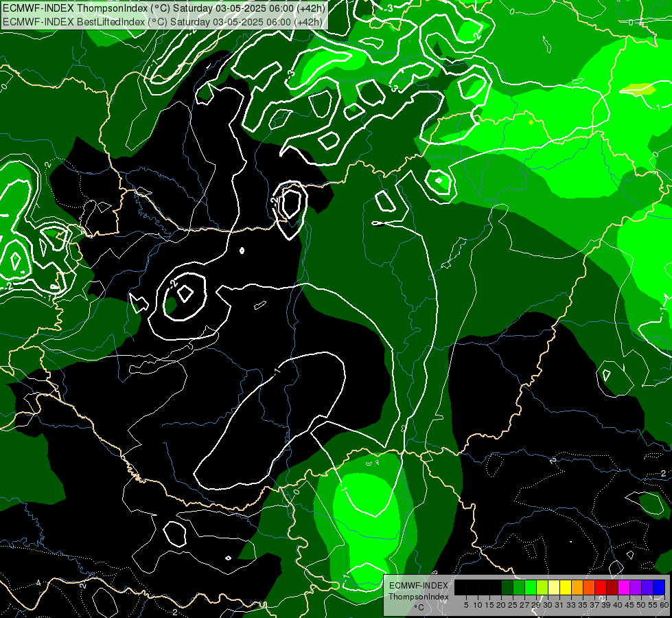The height and width of the screenshot is (618, 672).
Task: Click the legend scale value '10'
Action: point(478,605)
